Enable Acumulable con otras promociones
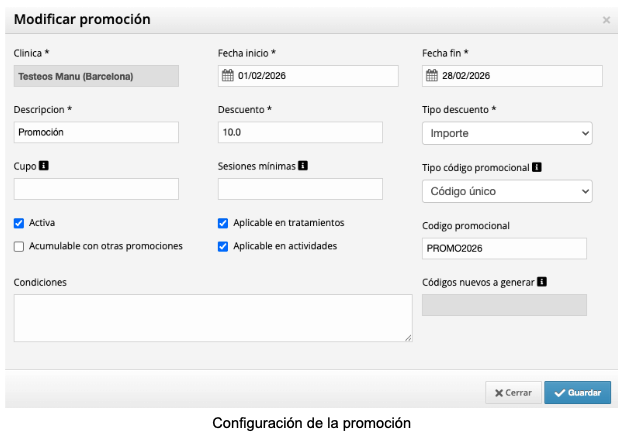The width and height of the screenshot is (625, 436). tap(19, 246)
